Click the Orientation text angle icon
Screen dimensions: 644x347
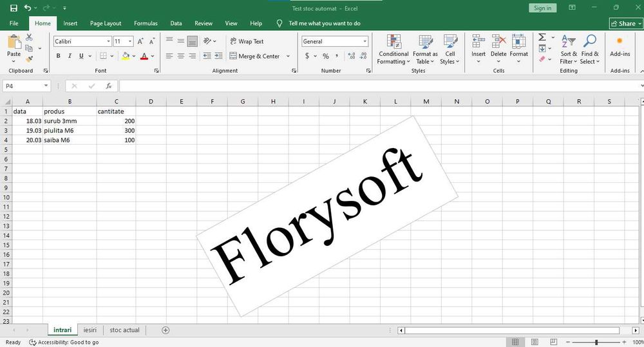[x=207, y=41]
